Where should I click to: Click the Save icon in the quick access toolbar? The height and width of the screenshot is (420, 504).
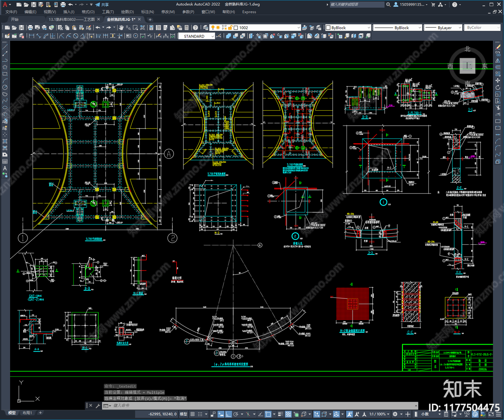(33, 4)
